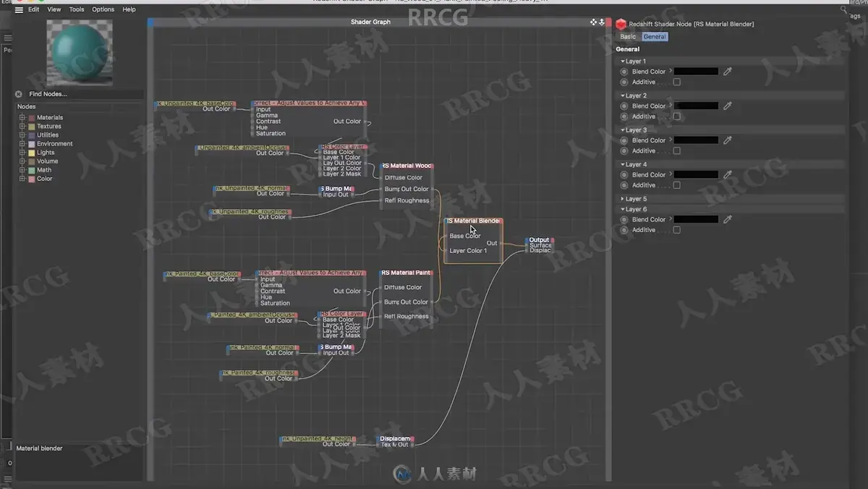Viewport: 868px width, 489px height.
Task: Click Layer 3 Additive animation dot
Action: click(x=624, y=150)
